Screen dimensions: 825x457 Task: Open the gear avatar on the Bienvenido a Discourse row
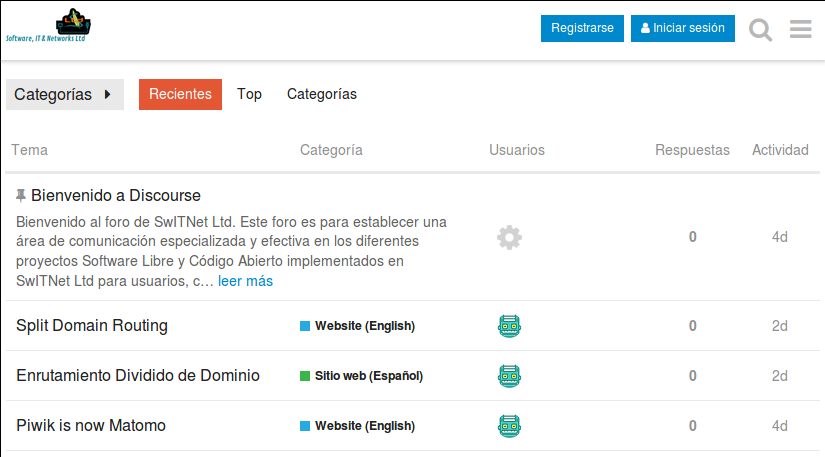pos(509,237)
